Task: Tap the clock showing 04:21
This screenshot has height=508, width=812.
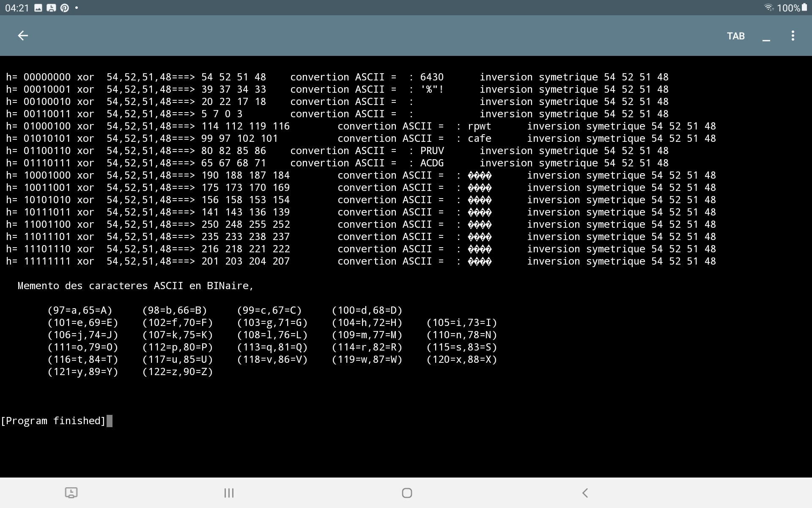Action: coord(17,8)
